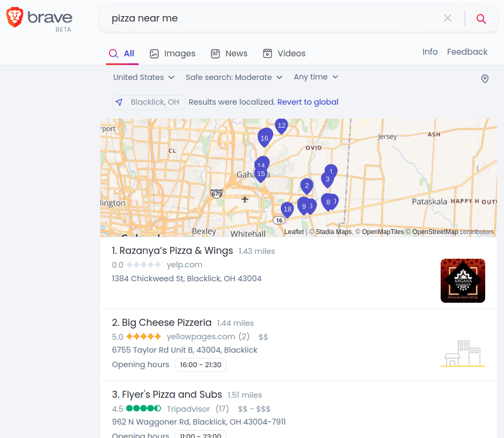Viewport: 504px width, 438px height.
Task: Open the Safe search: Moderate dropdown
Action: click(234, 77)
